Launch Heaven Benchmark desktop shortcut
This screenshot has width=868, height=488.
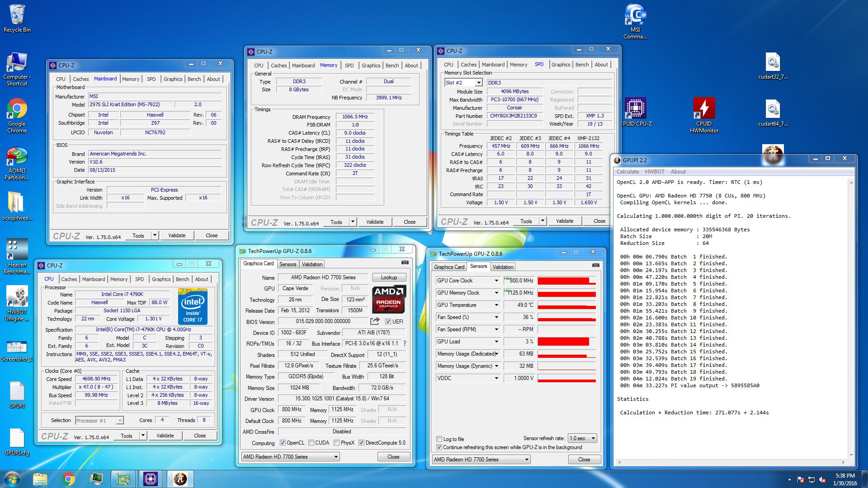click(x=17, y=256)
